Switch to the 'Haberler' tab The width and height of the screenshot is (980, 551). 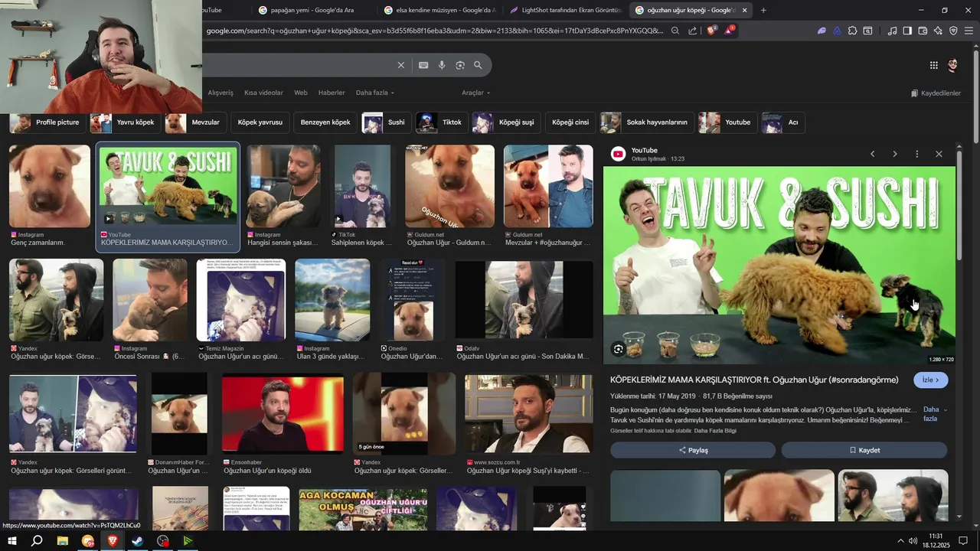(x=332, y=93)
